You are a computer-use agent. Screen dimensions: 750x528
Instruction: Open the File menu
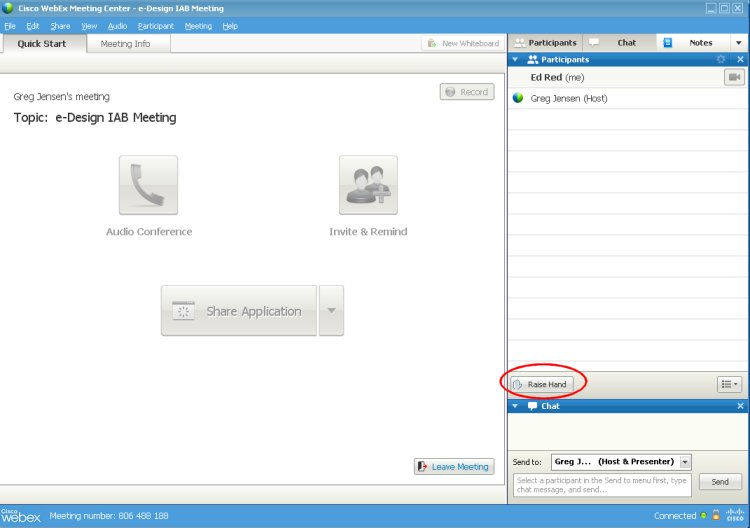pos(10,26)
